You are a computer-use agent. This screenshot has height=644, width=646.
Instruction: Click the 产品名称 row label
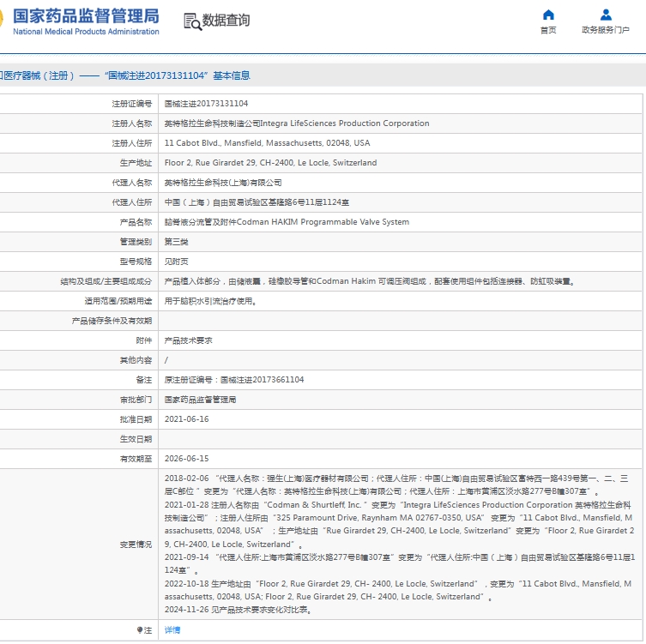[136, 222]
